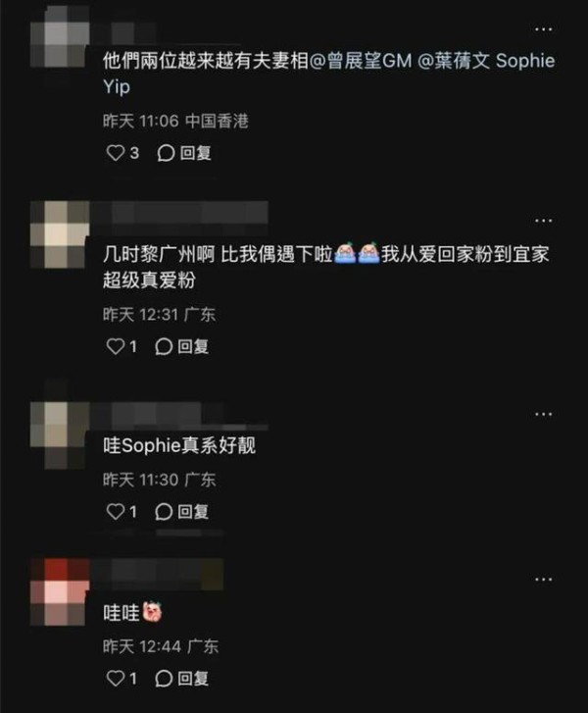The width and height of the screenshot is (588, 713).
Task: Like the comment about 夫妻相
Action: (116, 153)
